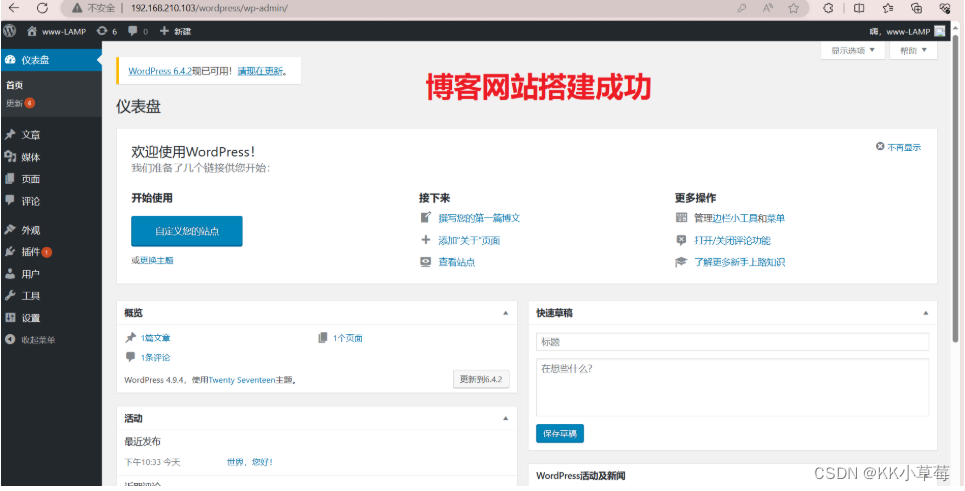Open the browser extensions icon
The height and width of the screenshot is (491, 965).
click(828, 9)
